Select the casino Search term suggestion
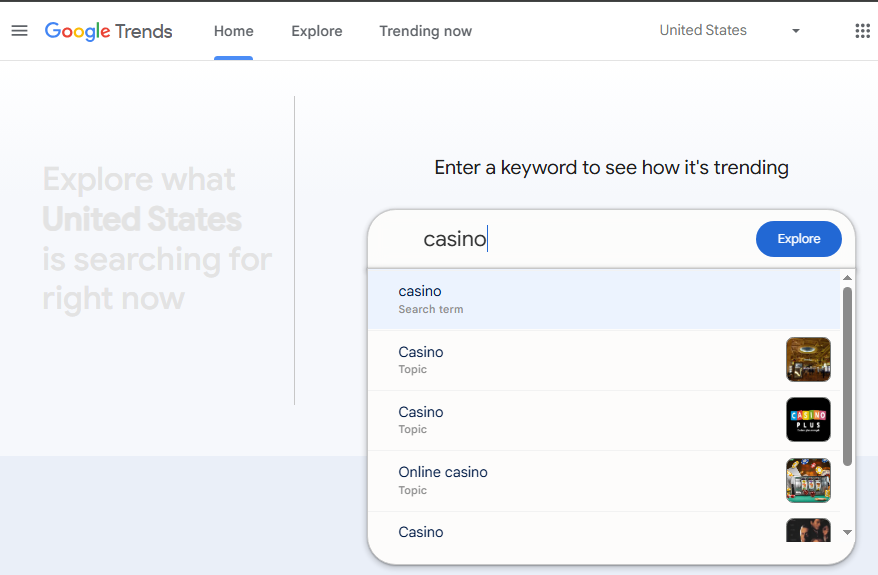 click(x=604, y=300)
